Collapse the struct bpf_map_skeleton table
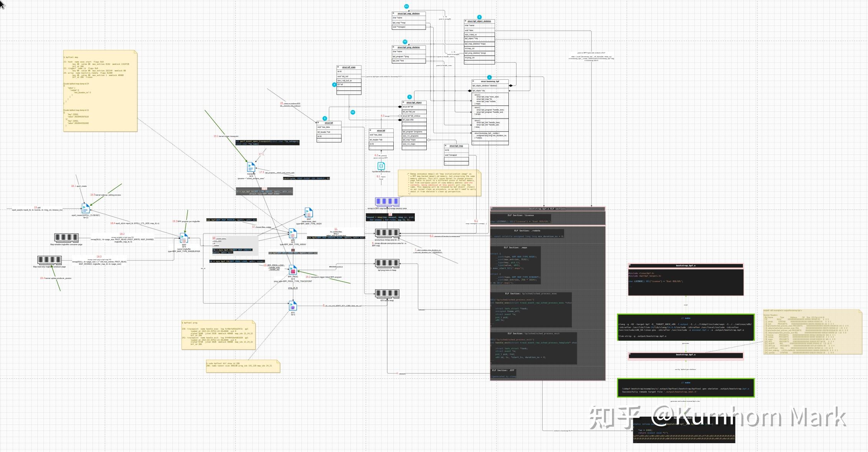Screen dimensions: 868x452 [394, 13]
